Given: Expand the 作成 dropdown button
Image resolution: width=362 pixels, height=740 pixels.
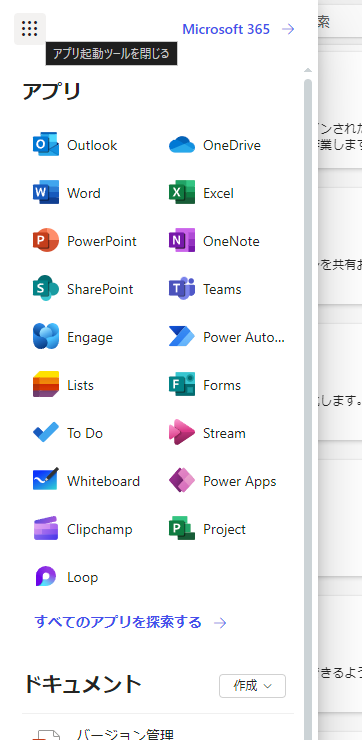Looking at the screenshot, I should (252, 686).
